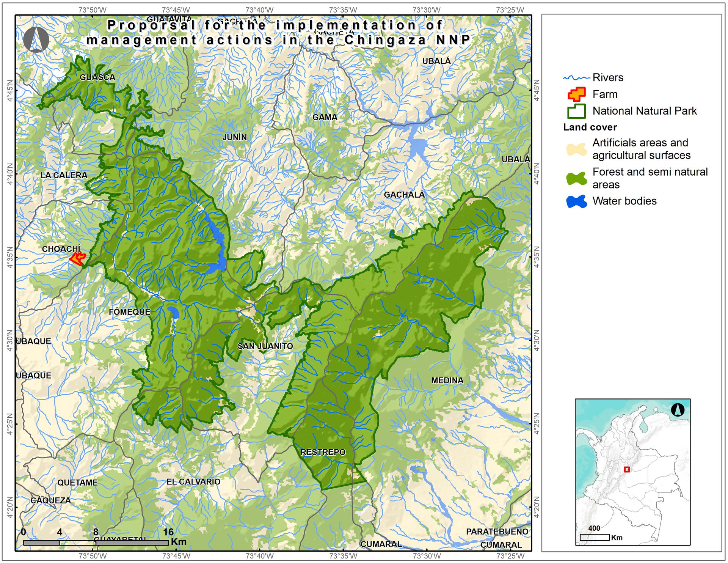Click the red farm polygon near Choachí

[78, 259]
